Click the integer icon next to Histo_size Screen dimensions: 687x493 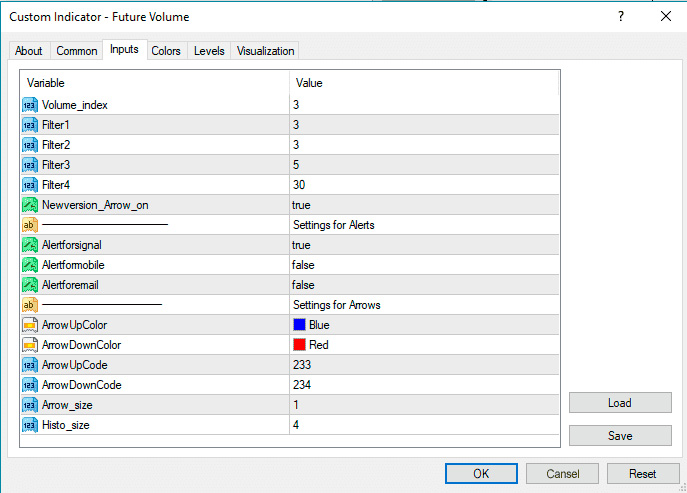[x=29, y=425]
